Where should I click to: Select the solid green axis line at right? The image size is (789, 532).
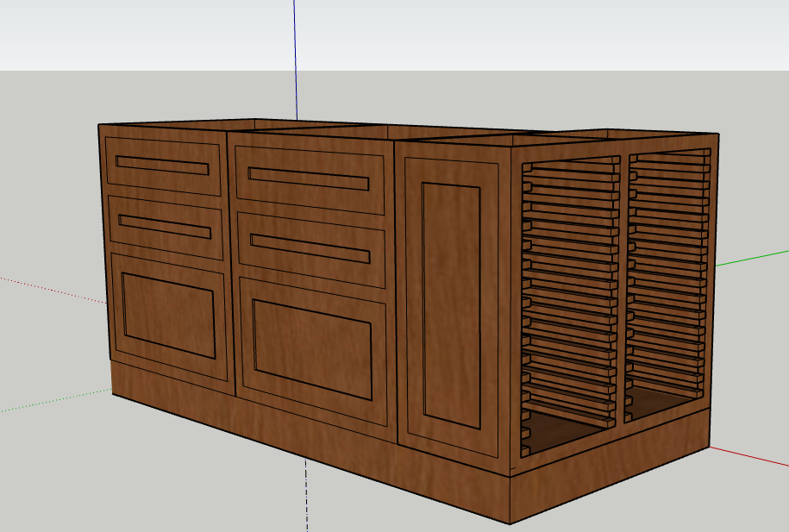click(750, 258)
